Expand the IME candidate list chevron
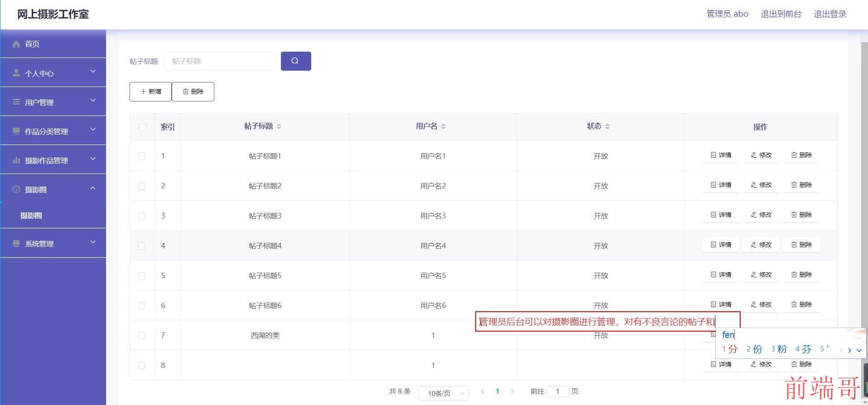868x405 pixels. (859, 350)
